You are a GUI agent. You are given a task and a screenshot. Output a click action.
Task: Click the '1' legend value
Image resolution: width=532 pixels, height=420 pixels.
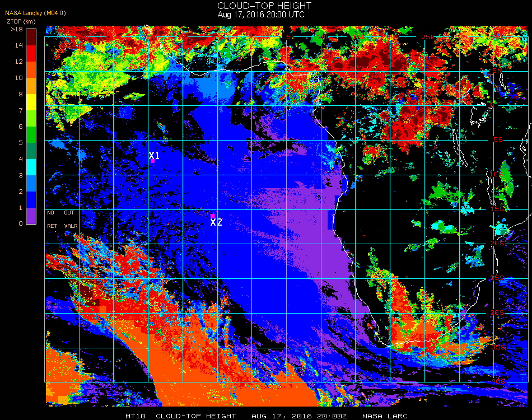click(x=21, y=208)
